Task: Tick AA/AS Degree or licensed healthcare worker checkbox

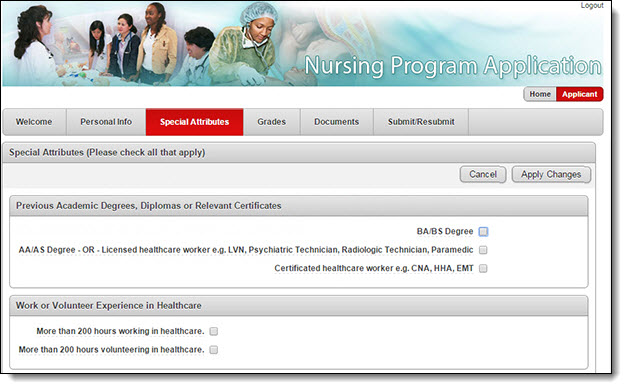Action: pyautogui.click(x=483, y=250)
